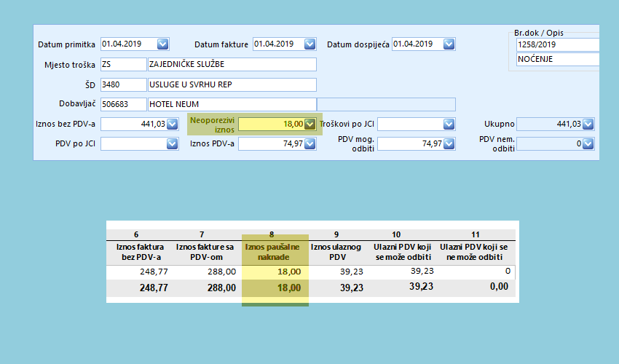Click bold total 18,00 in totals row
Screen dimensions: 619x364
pos(289,288)
